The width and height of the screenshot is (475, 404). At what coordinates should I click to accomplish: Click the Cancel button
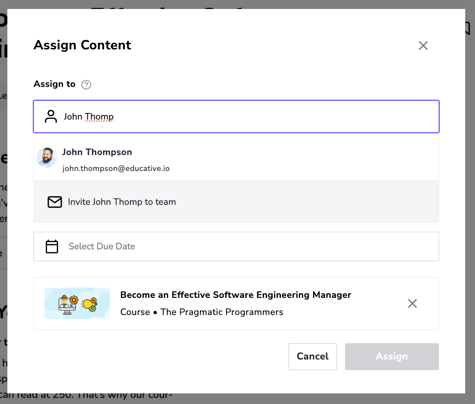point(312,356)
